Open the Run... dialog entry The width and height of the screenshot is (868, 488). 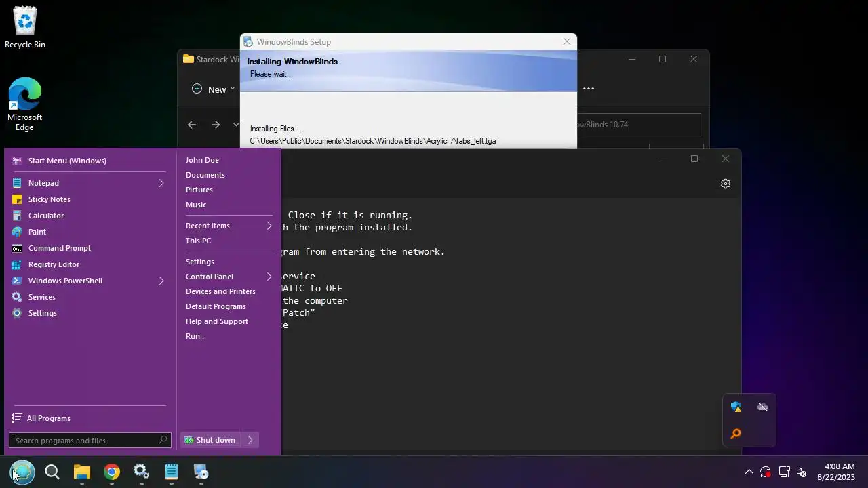196,336
